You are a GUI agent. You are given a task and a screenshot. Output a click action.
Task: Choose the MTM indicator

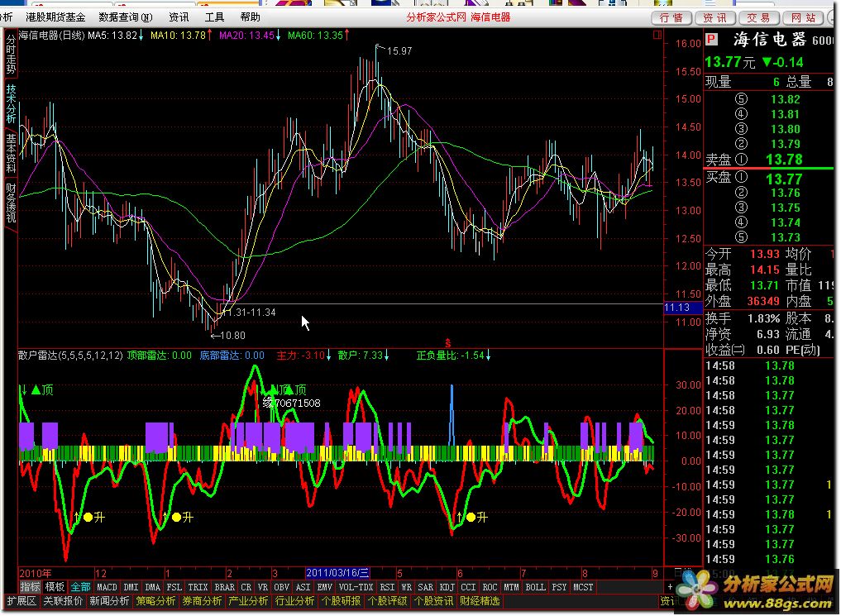[x=511, y=587]
